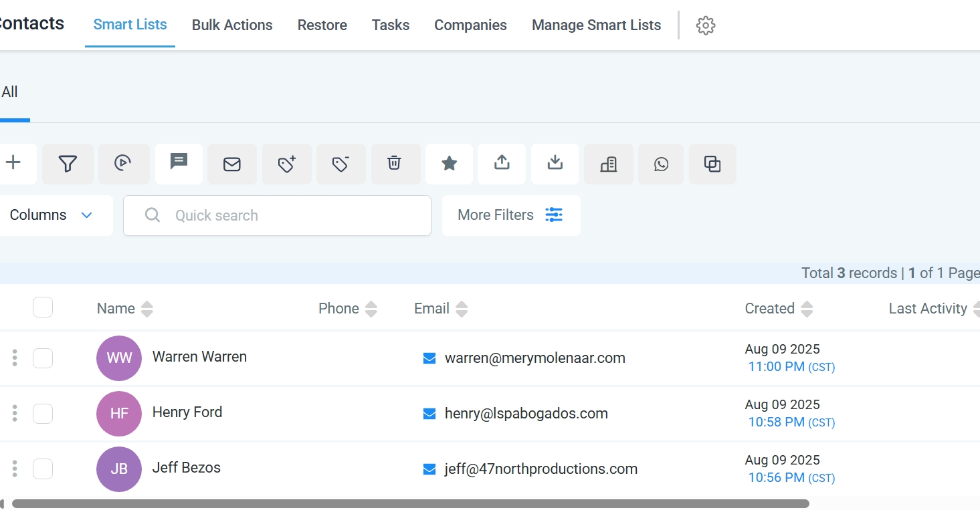980x510 pixels.
Task: Click the add tag icon
Action: point(287,164)
